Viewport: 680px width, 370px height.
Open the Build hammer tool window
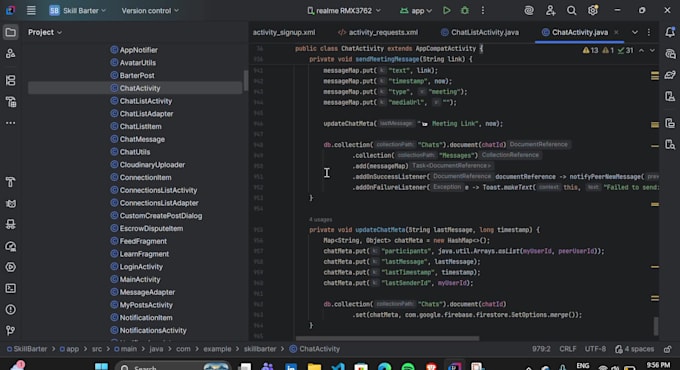click(10, 182)
